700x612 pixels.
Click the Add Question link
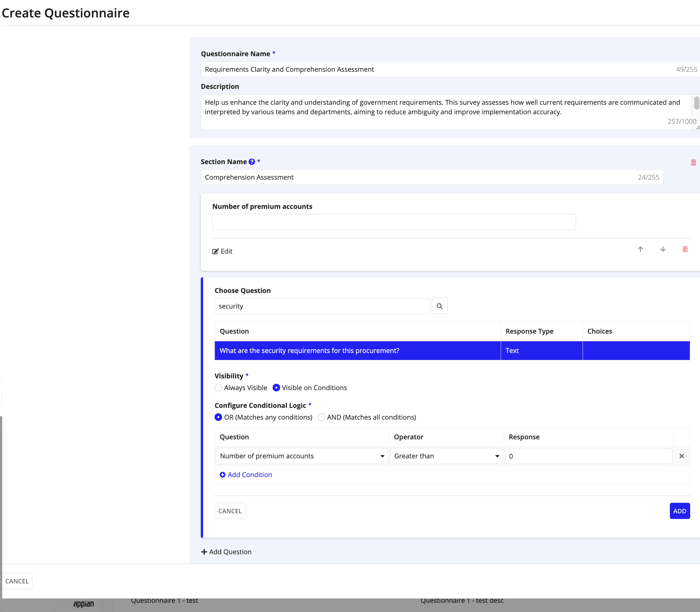(226, 552)
